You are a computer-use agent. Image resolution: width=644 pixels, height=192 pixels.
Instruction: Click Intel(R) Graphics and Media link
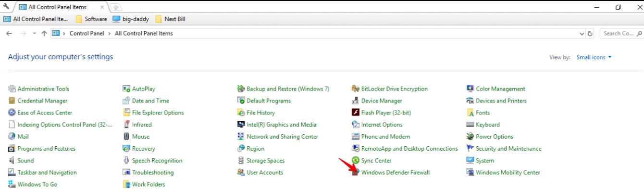click(282, 125)
